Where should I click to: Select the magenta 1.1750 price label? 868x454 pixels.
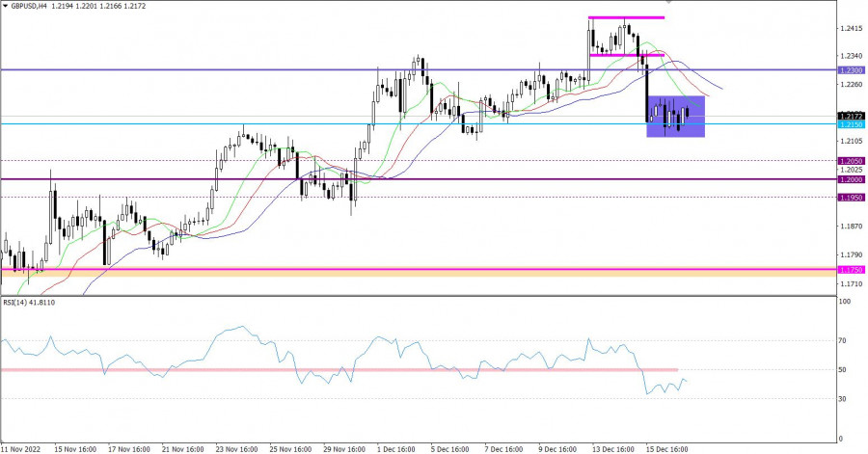[x=850, y=270]
